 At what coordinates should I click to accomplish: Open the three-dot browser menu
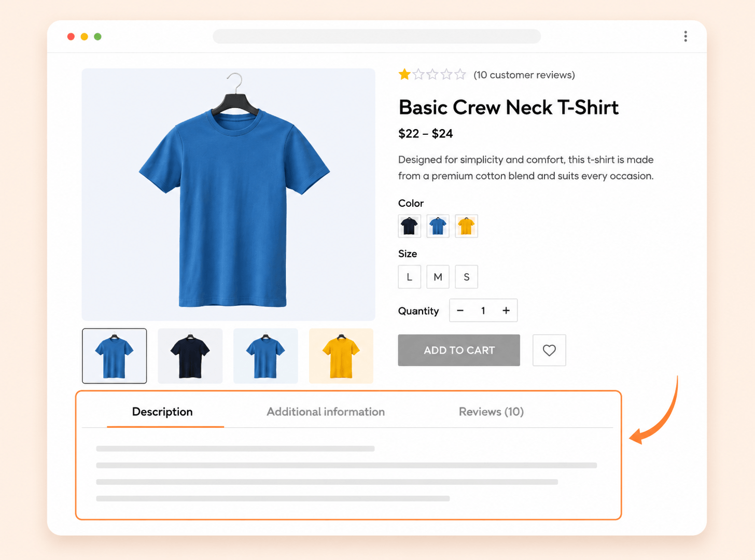pyautogui.click(x=686, y=36)
